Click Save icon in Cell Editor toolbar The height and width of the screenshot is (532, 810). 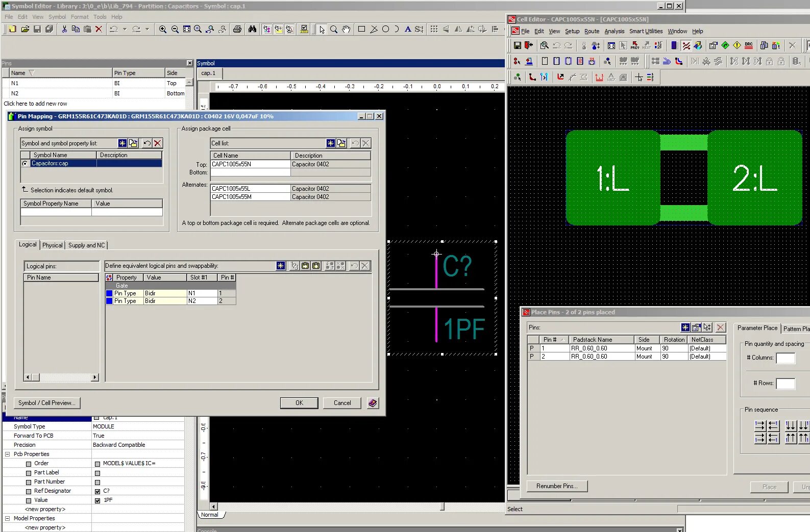(x=517, y=45)
